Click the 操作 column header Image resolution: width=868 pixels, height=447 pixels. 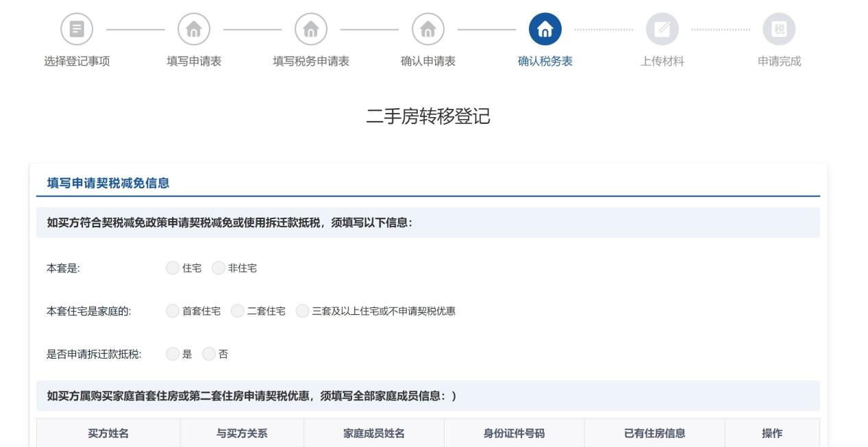(771, 433)
